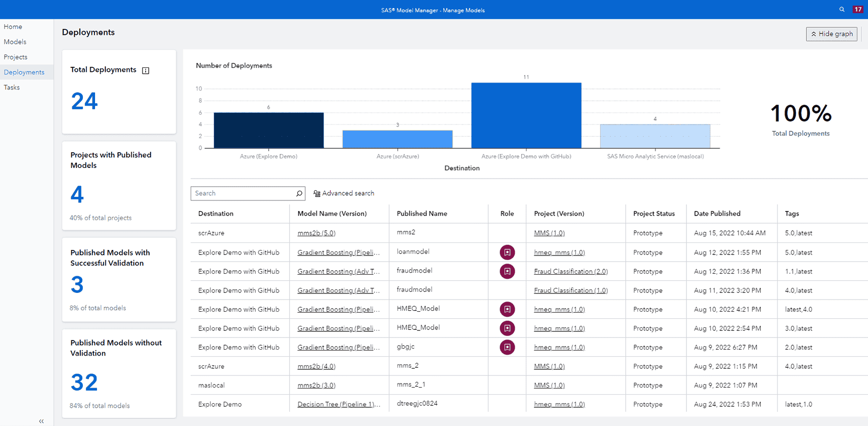Open the notifications badge showing 17
868x426 pixels.
click(x=858, y=10)
